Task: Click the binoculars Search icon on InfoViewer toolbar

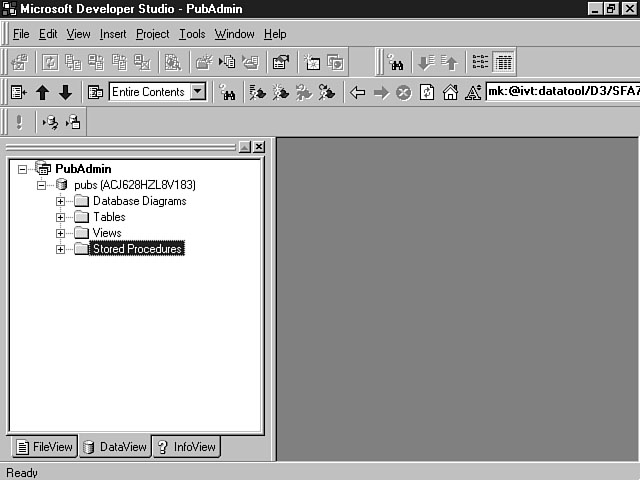Action: [x=227, y=92]
